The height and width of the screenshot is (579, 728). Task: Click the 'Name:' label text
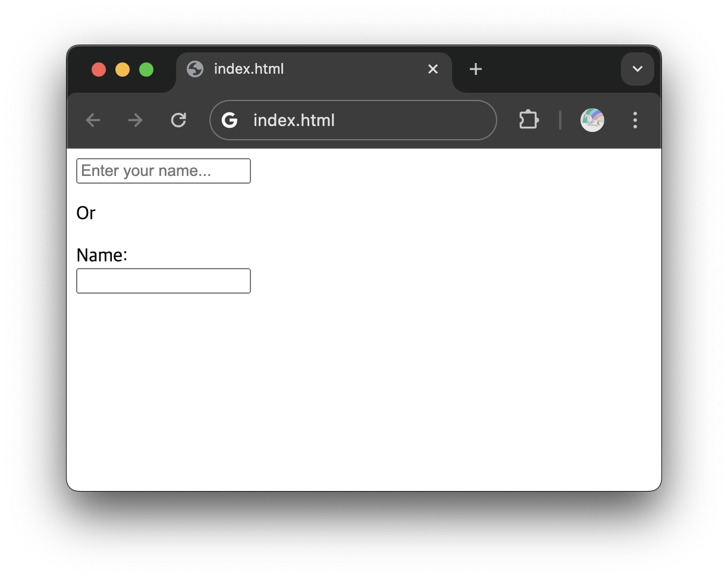102,256
